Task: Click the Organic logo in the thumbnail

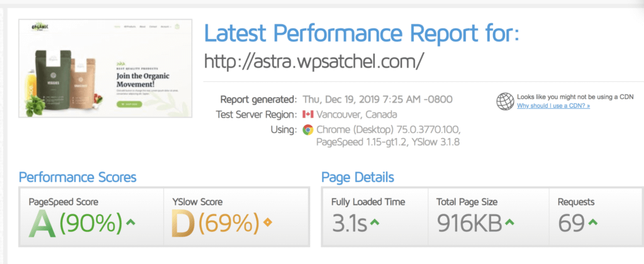Action: click(37, 28)
